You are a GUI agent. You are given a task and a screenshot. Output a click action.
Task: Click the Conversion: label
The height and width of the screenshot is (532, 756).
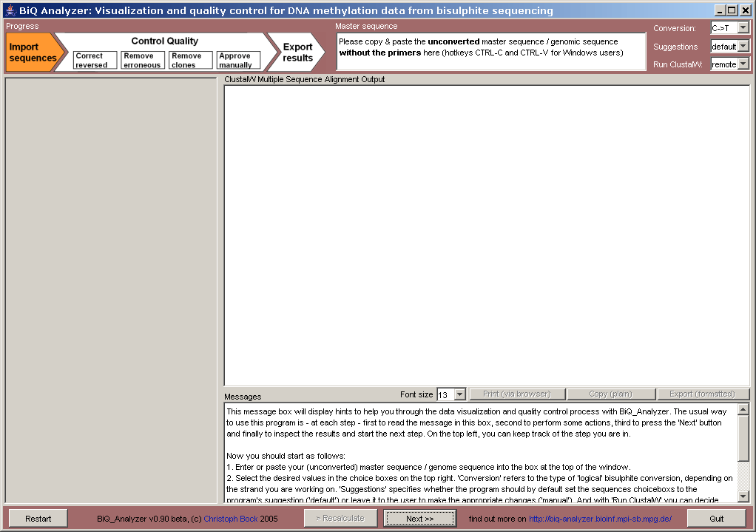coord(675,28)
